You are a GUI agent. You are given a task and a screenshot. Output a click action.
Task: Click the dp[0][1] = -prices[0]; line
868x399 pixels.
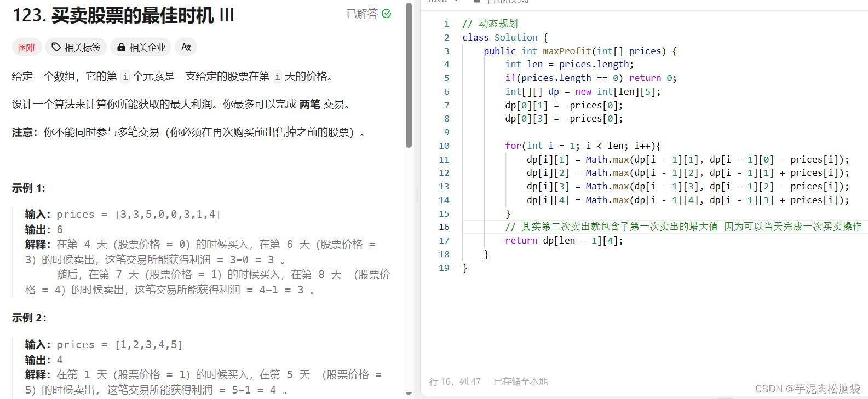click(x=564, y=105)
